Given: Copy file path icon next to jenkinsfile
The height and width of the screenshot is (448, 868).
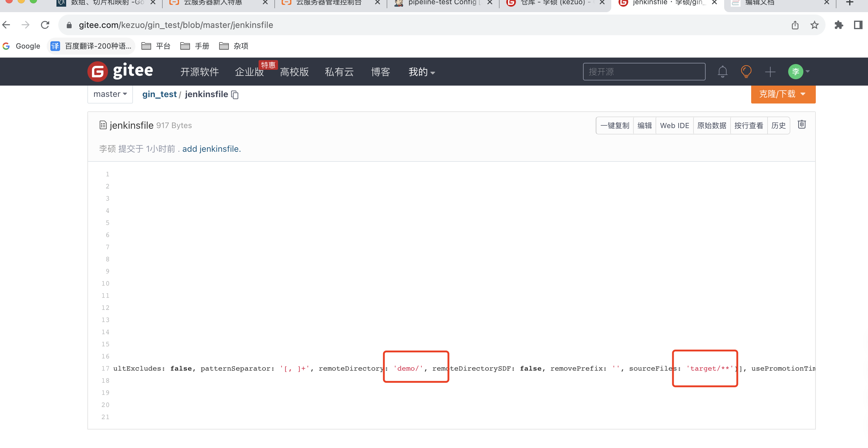Looking at the screenshot, I should (x=235, y=95).
